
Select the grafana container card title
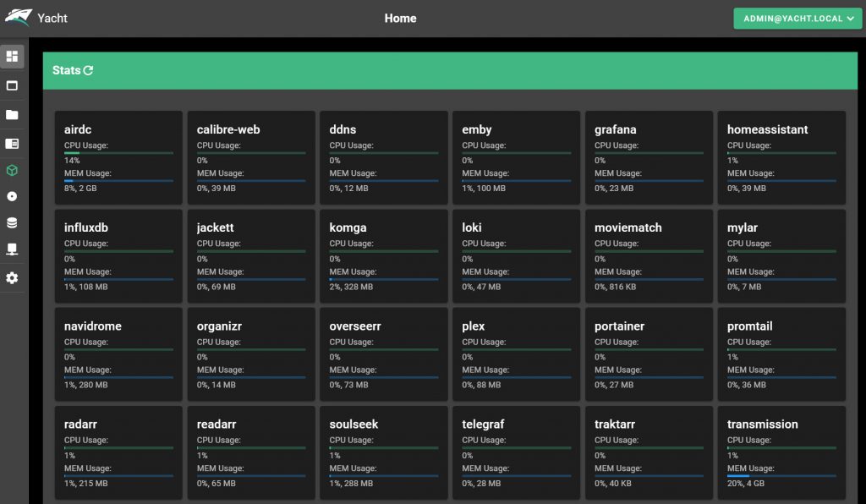pyautogui.click(x=616, y=129)
